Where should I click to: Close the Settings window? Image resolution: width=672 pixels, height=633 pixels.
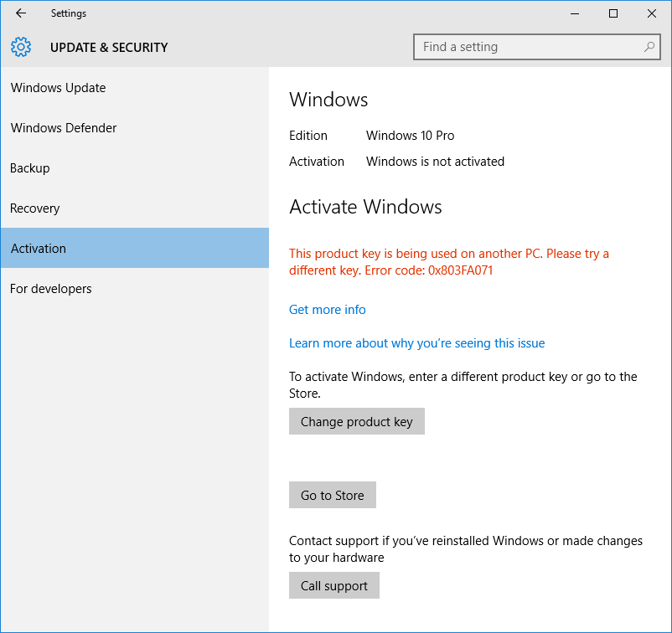coord(652,13)
